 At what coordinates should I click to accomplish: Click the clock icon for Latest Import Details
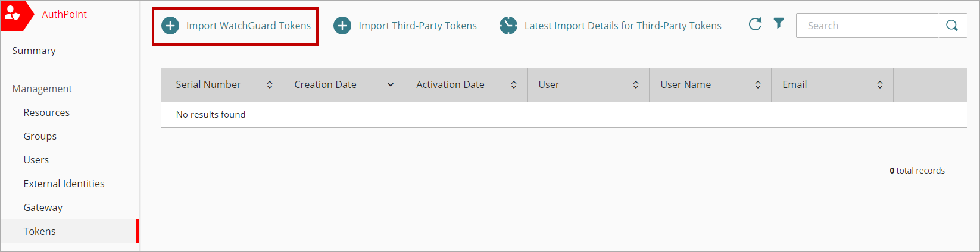(x=508, y=26)
